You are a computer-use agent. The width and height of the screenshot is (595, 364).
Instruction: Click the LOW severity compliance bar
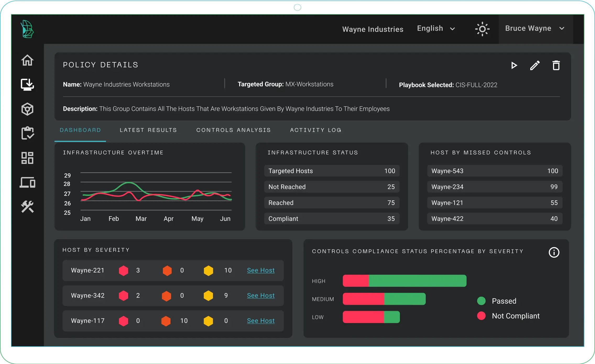pos(371,317)
